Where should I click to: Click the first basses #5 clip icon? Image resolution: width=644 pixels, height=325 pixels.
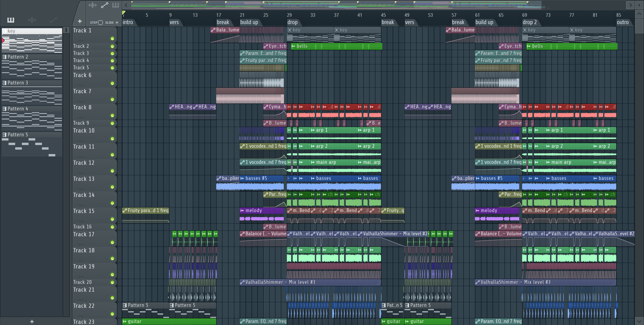pyautogui.click(x=242, y=178)
